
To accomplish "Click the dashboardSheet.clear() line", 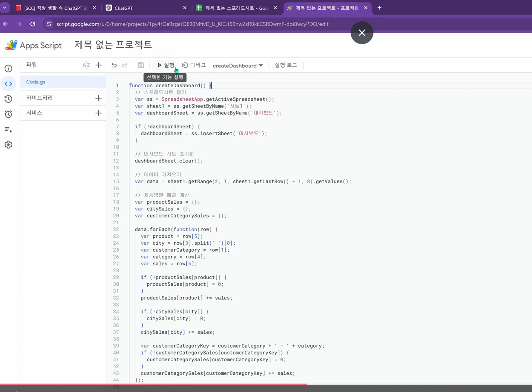I will pyautogui.click(x=169, y=161).
